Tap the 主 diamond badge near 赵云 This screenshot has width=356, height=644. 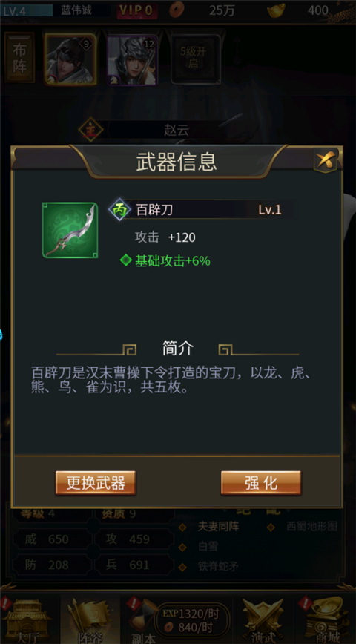tap(90, 130)
